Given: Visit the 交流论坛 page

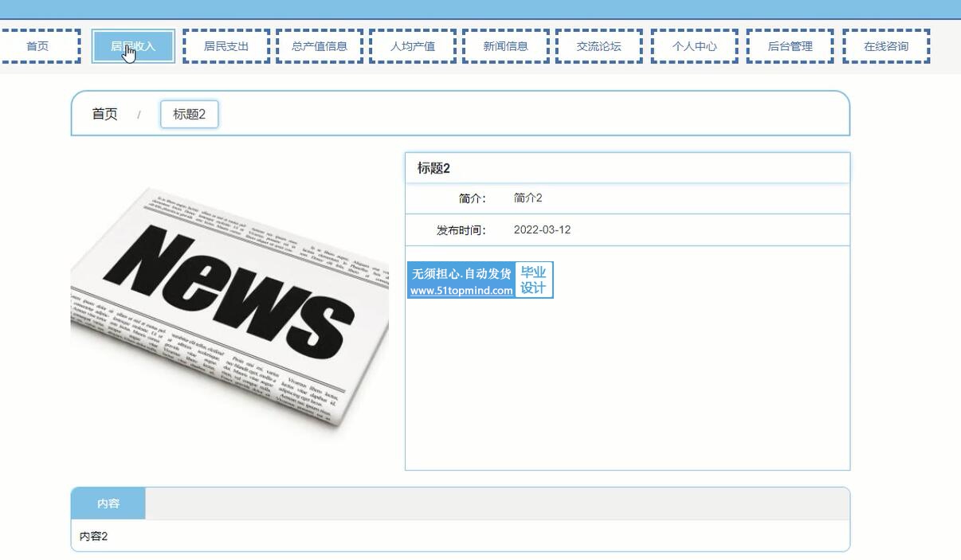Looking at the screenshot, I should [x=599, y=46].
